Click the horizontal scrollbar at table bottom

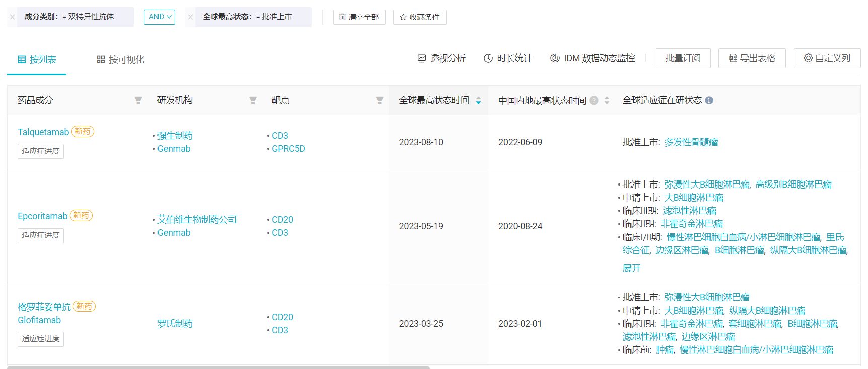click(218, 367)
